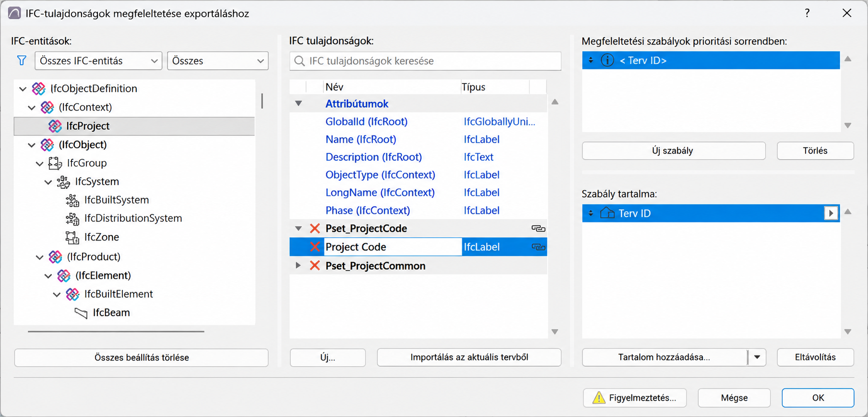This screenshot has width=868, height=417.
Task: Click the red X beside Pset_ProjectCommon
Action: coord(315,265)
